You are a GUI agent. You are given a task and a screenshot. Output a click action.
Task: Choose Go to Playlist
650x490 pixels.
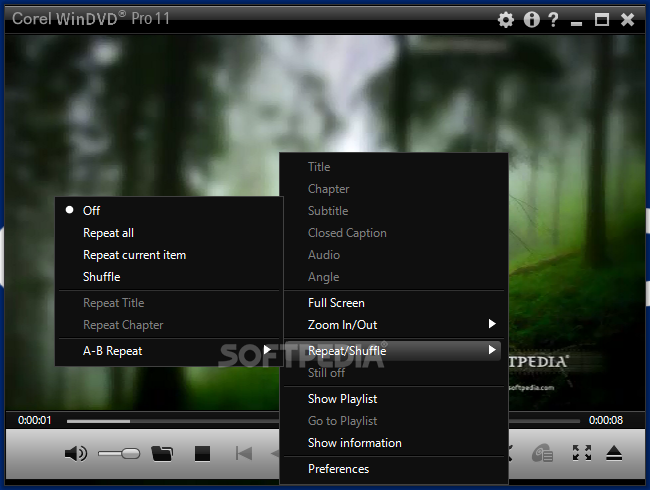pyautogui.click(x=394, y=421)
